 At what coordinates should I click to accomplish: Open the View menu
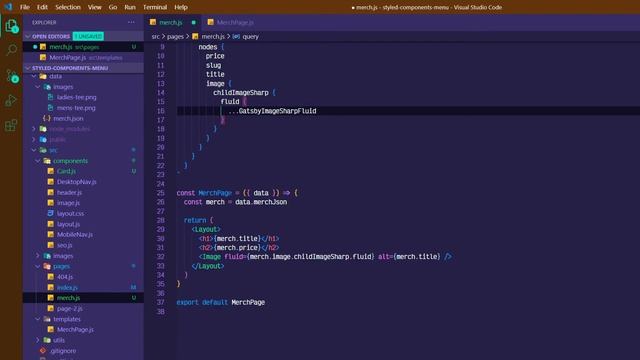94,7
